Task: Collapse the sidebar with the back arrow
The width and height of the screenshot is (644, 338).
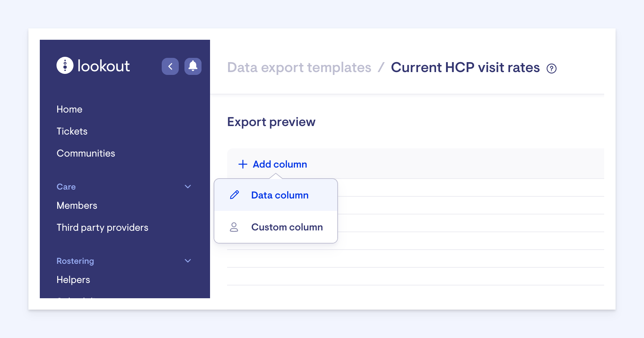Action: click(x=170, y=66)
